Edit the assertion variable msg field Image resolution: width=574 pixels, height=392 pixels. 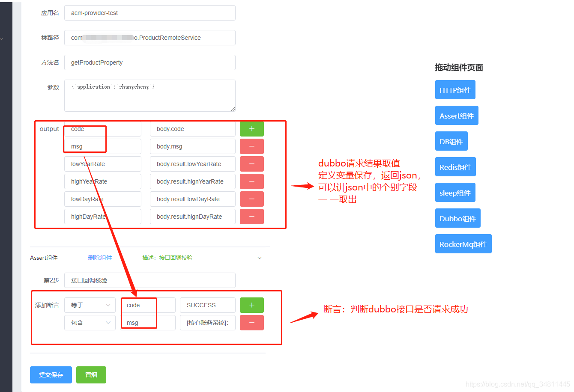148,323
